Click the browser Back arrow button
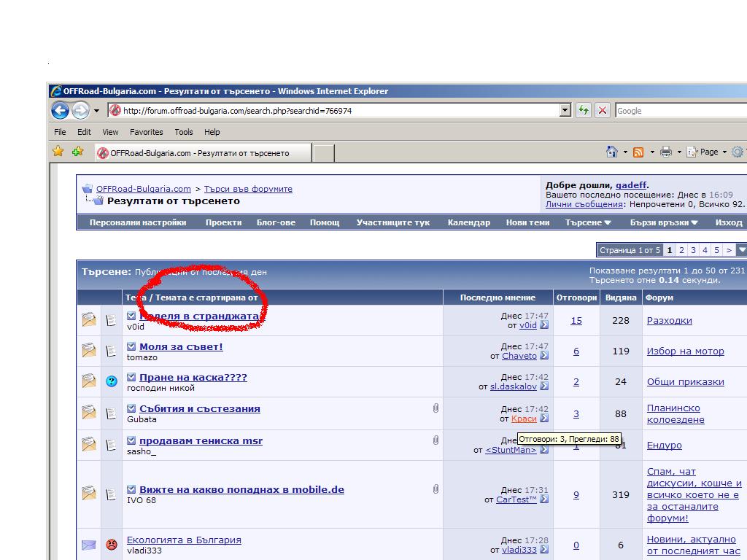Image resolution: width=747 pixels, height=560 pixels. pyautogui.click(x=60, y=111)
